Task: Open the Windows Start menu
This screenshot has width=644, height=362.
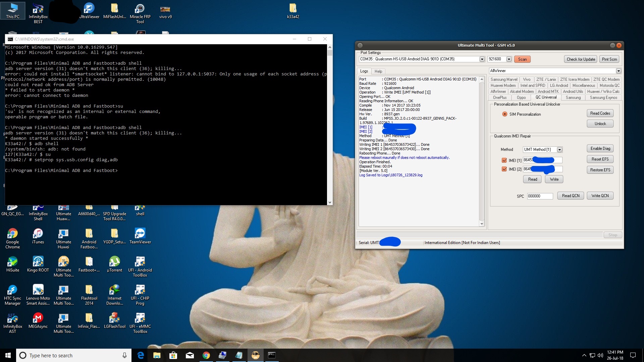Action: point(8,355)
